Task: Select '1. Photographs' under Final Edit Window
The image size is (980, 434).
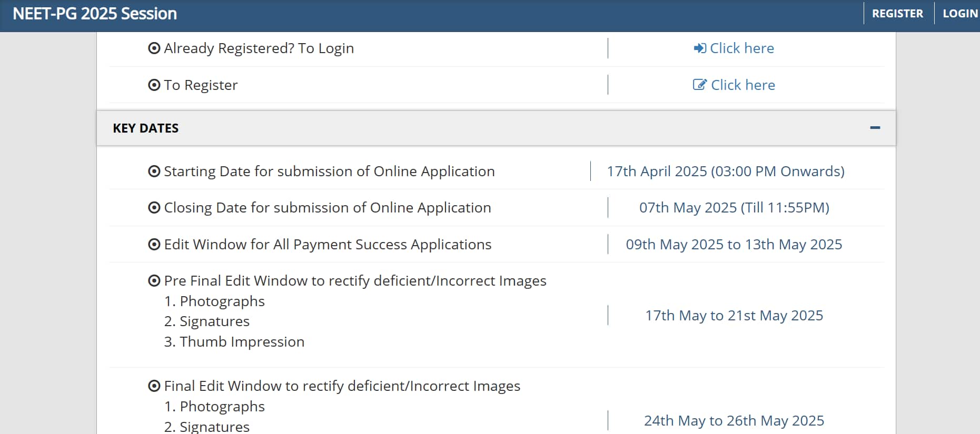Action: click(x=214, y=407)
